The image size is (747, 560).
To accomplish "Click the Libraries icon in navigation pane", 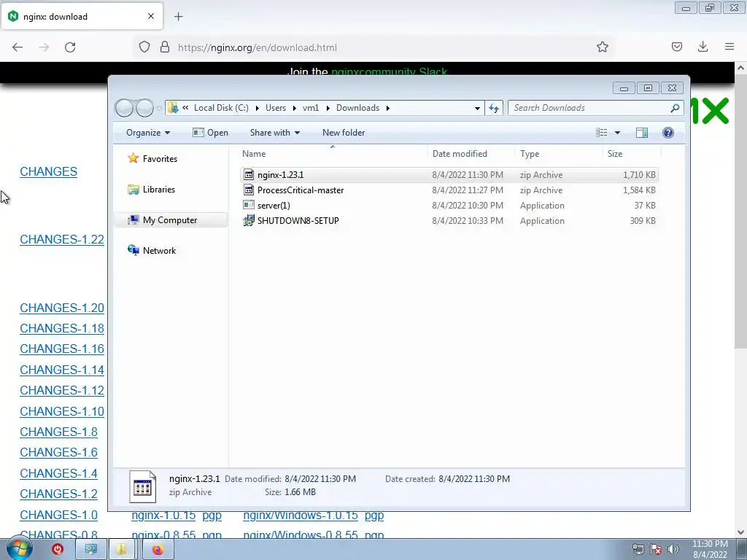I will coord(133,190).
